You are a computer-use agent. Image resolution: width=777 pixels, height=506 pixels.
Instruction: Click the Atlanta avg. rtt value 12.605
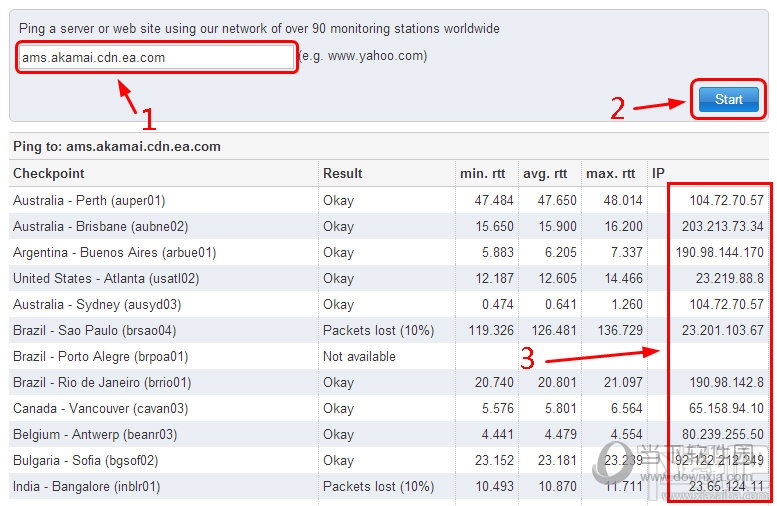pos(557,279)
